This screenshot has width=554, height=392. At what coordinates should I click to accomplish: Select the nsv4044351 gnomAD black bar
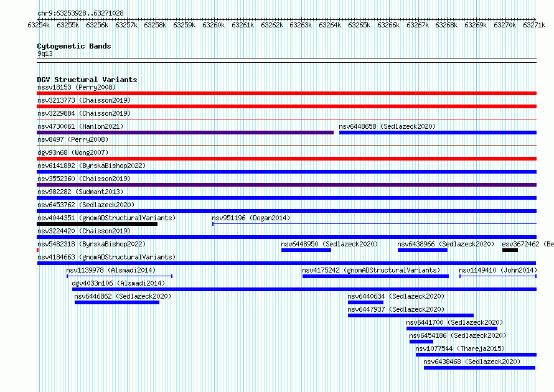pos(97,224)
